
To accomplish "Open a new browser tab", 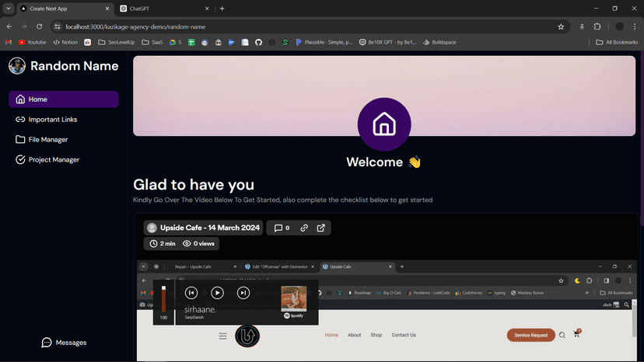I will 222,9.
